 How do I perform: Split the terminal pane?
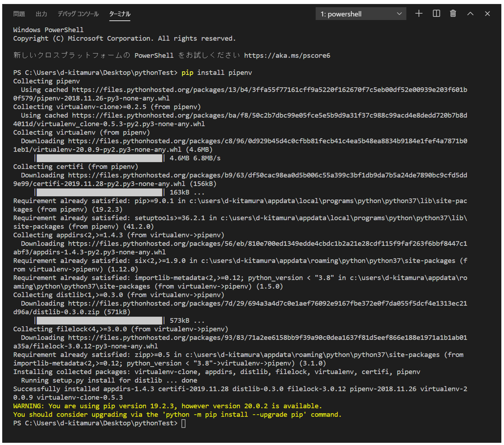(x=436, y=13)
